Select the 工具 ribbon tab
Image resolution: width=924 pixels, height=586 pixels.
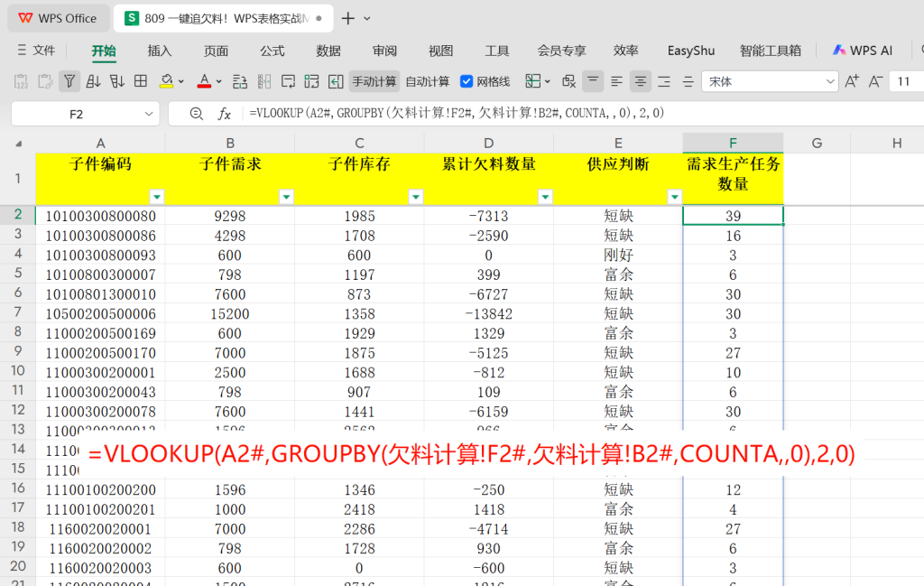[x=497, y=51]
